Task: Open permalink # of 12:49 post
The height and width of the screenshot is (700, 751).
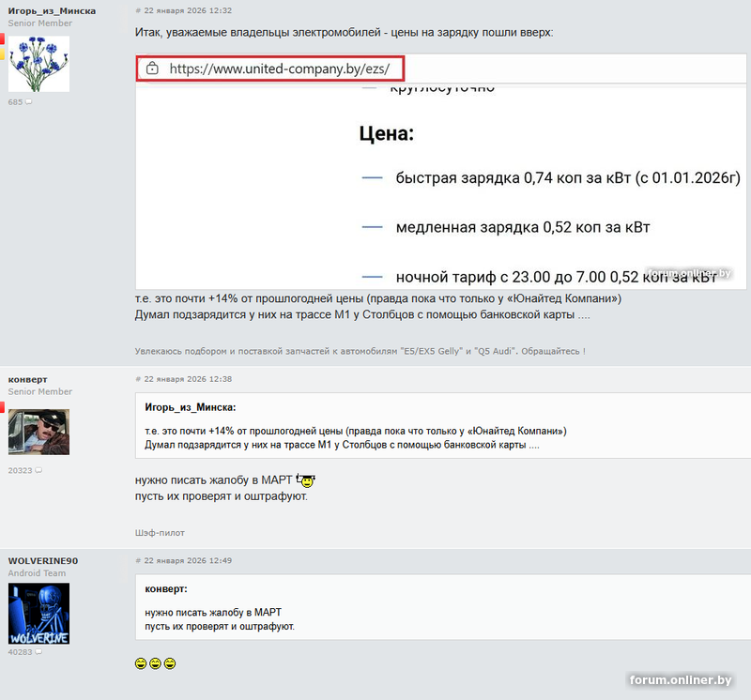Action: coord(138,560)
